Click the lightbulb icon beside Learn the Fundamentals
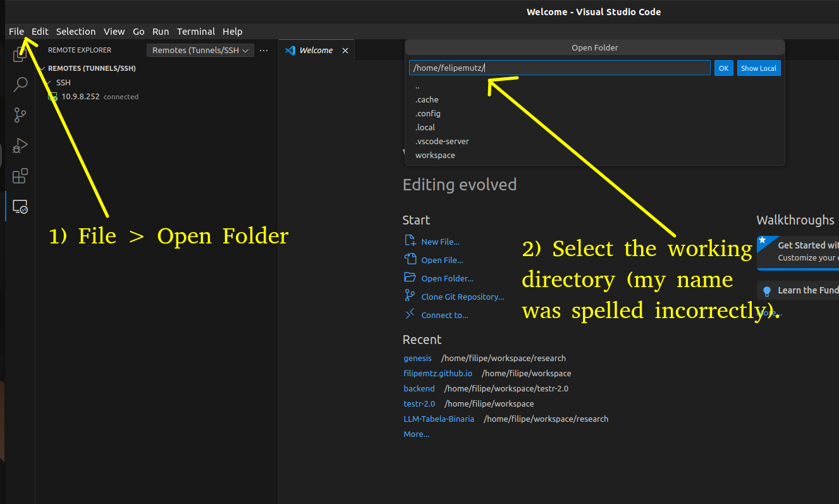This screenshot has height=504, width=839. click(x=767, y=291)
